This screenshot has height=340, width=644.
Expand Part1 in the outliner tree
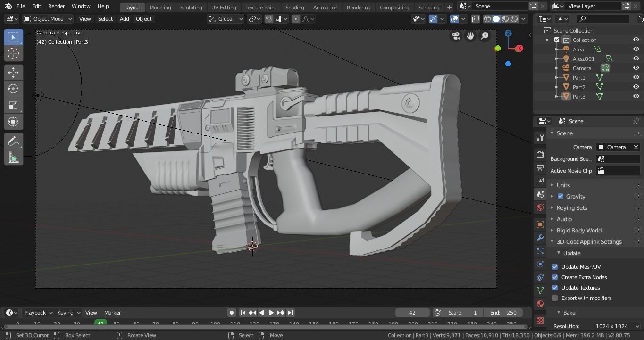click(557, 78)
